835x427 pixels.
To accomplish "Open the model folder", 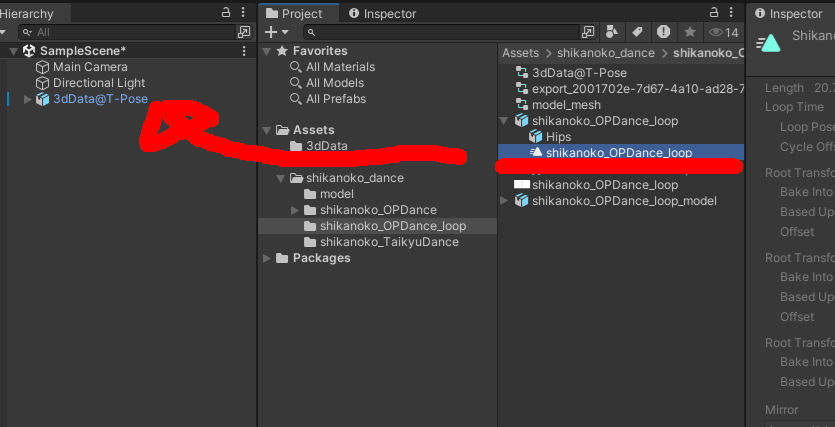I will click(x=337, y=194).
